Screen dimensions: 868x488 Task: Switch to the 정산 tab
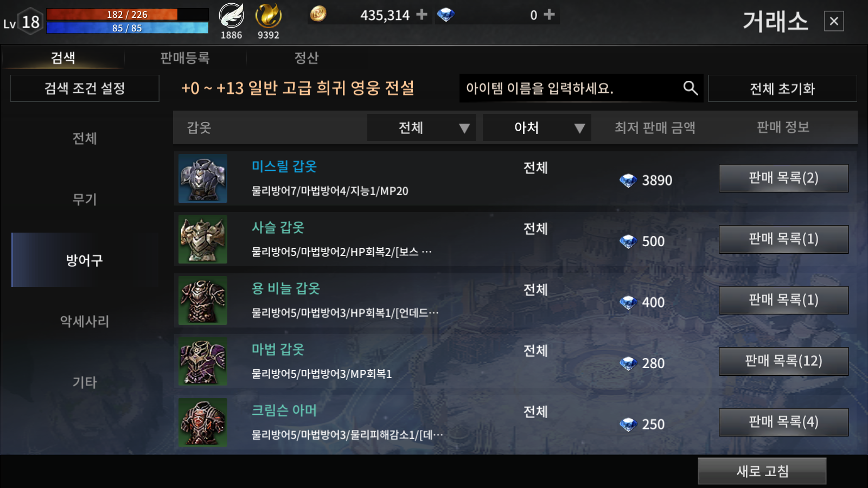(307, 57)
